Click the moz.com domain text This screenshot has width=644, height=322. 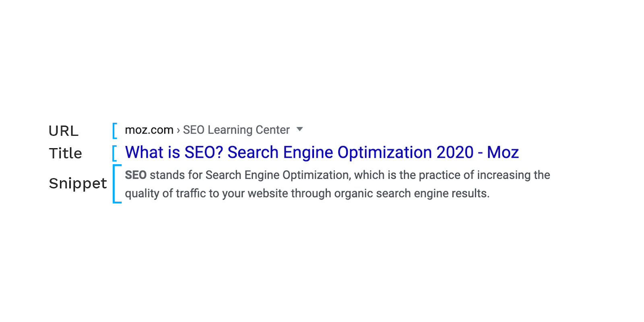coord(149,130)
